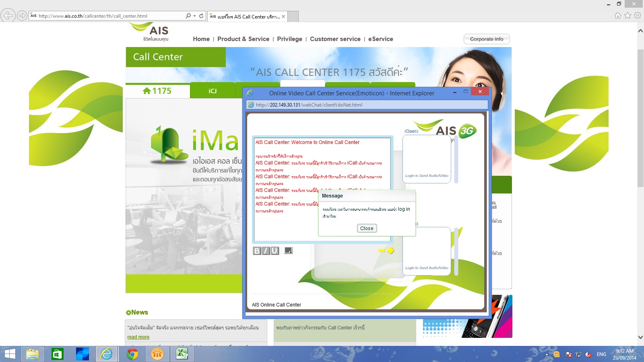Click the mail notification tray icon
Image resolution: width=644 pixels, height=362 pixels.
tap(557, 354)
